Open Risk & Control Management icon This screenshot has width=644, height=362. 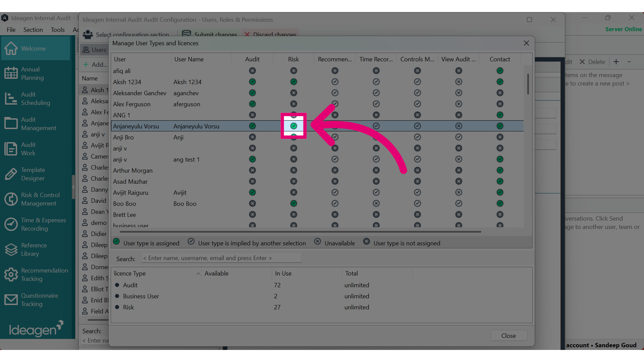tap(11, 199)
